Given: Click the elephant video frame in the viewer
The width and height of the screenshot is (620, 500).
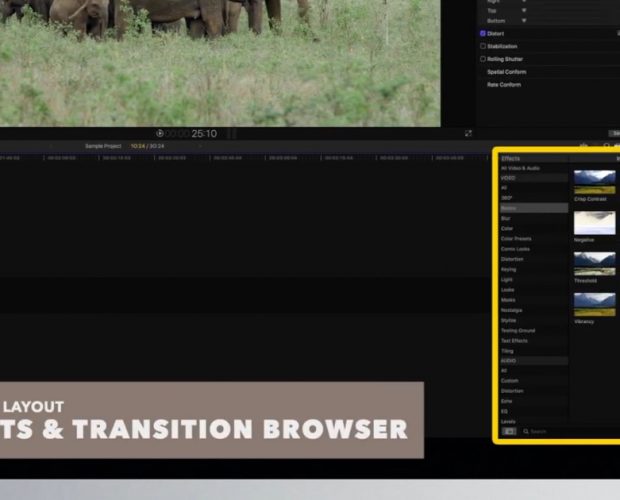Looking at the screenshot, I should pos(220,63).
